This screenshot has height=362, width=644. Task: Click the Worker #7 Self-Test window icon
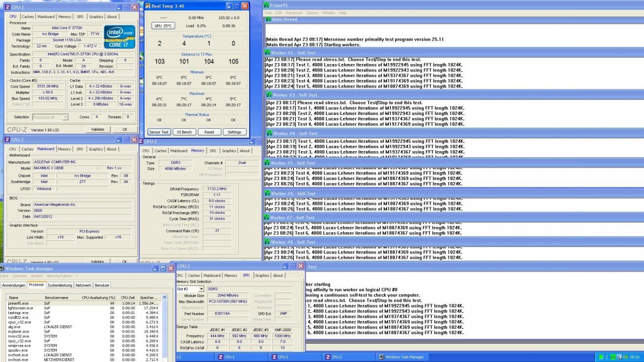[267, 218]
